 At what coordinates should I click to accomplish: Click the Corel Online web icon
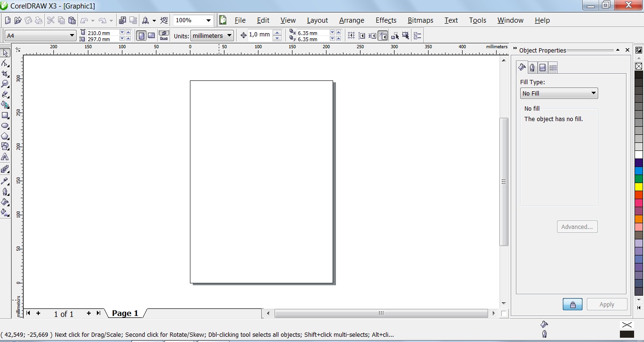tap(164, 20)
